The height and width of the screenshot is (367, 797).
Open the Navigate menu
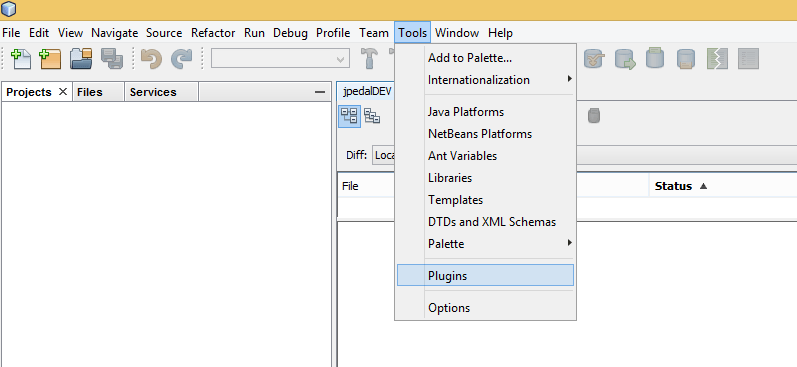click(114, 33)
